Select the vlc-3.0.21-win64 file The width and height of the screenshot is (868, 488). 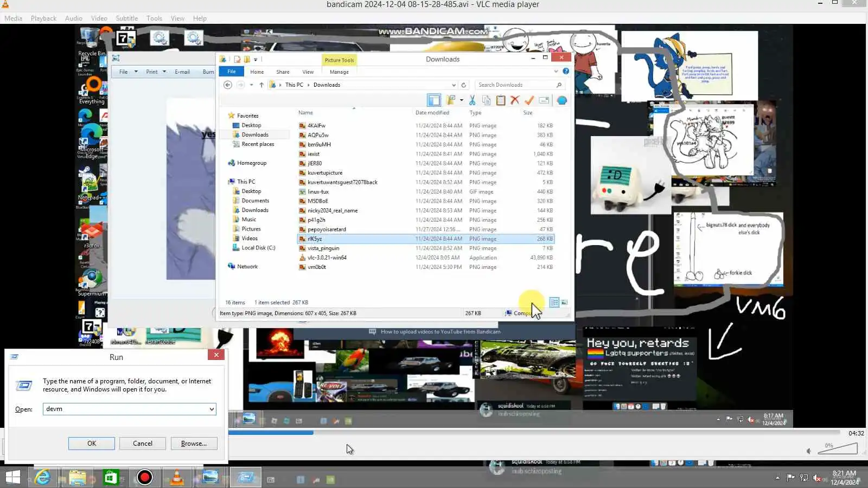pyautogui.click(x=327, y=258)
